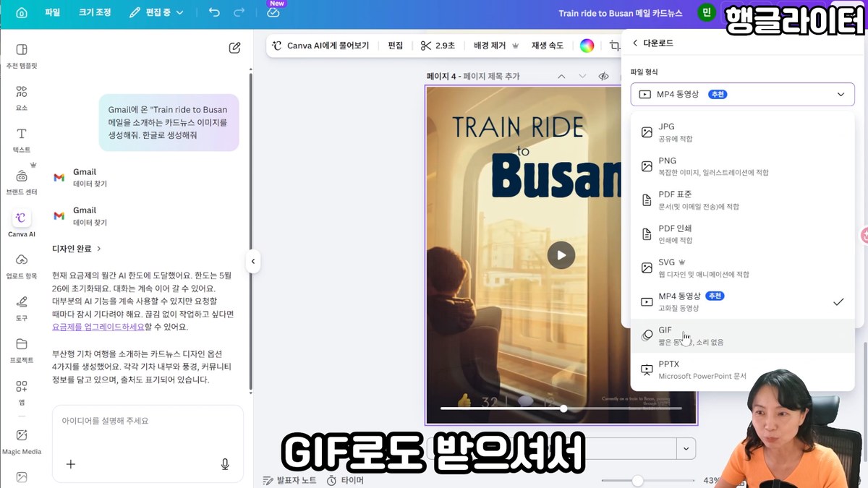Click the plus attach icon in chat box
This screenshot has height=488, width=868.
coord(71,464)
